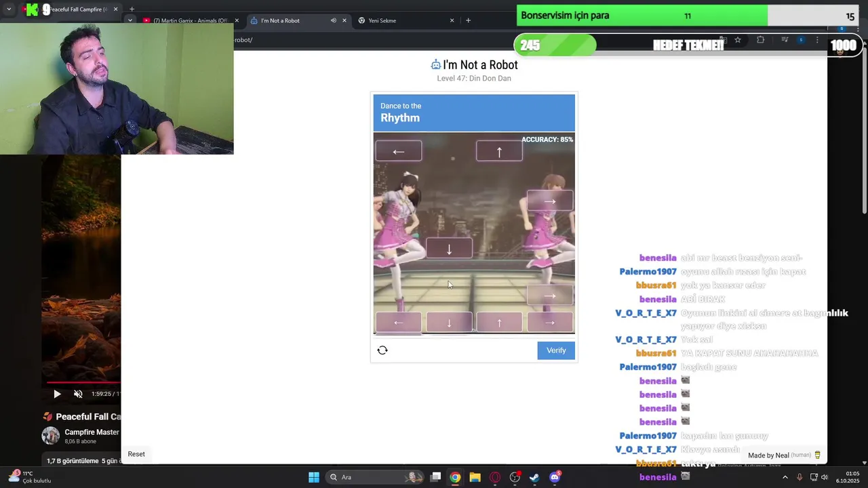
Task: Open Discord from the taskbar
Action: click(555, 477)
